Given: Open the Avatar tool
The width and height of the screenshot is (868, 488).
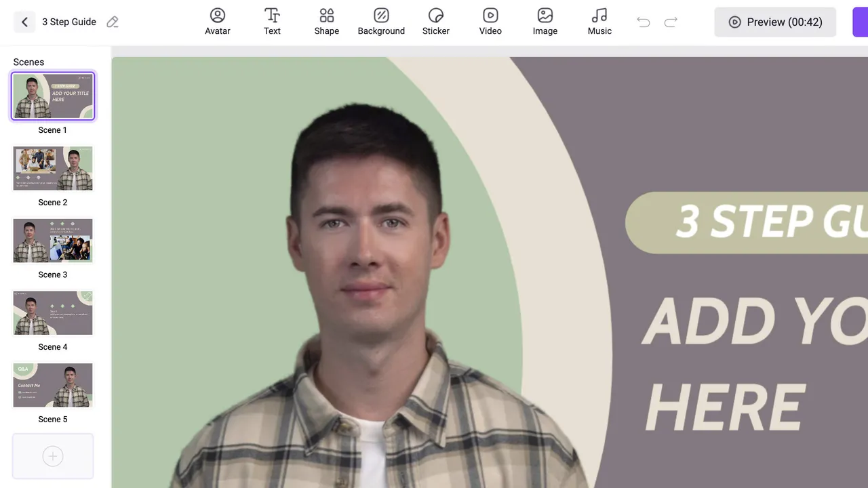Looking at the screenshot, I should (x=218, y=22).
